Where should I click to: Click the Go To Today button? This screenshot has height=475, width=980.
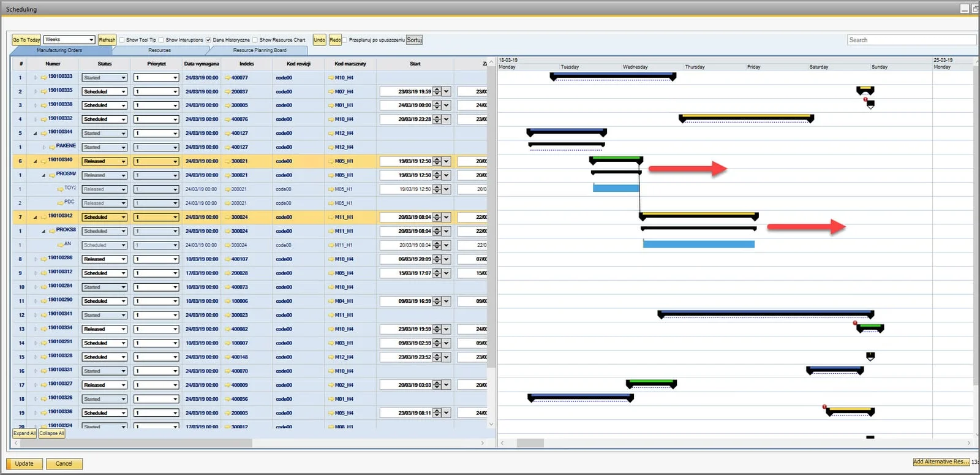click(x=26, y=40)
